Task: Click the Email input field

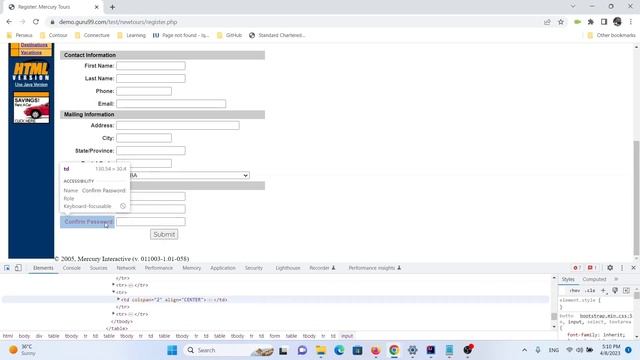Action: pyautogui.click(x=171, y=104)
